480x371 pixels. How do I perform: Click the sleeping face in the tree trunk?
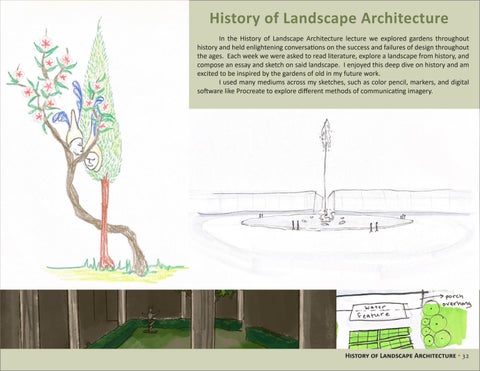[77, 147]
